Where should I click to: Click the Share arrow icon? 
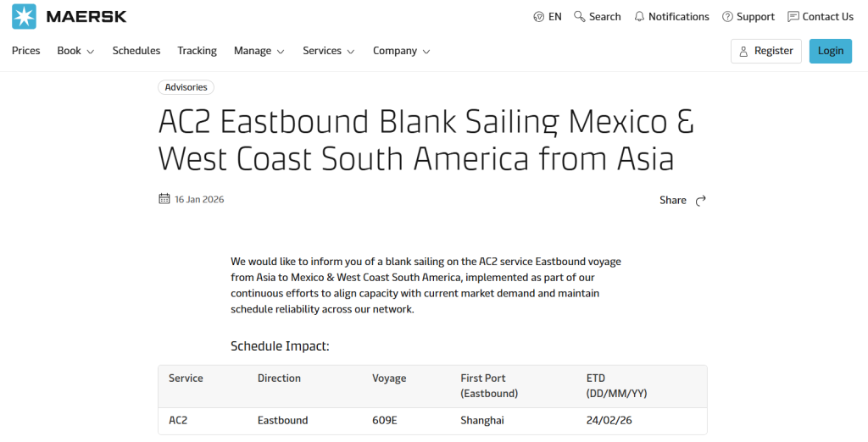click(x=700, y=201)
